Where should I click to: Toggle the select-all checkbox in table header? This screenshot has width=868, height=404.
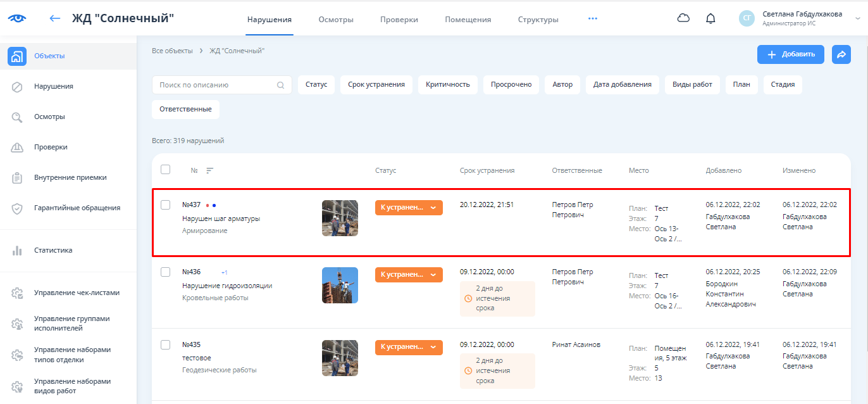tap(166, 170)
